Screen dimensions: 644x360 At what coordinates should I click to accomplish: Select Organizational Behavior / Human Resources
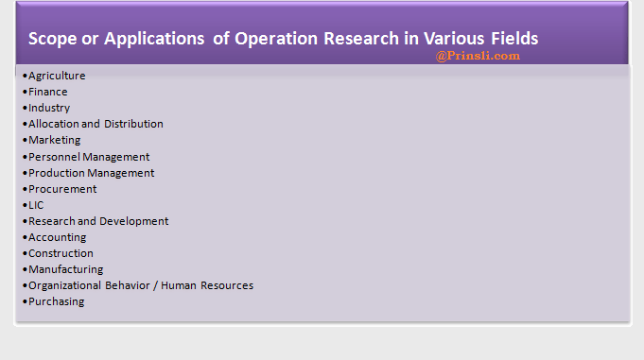141,285
